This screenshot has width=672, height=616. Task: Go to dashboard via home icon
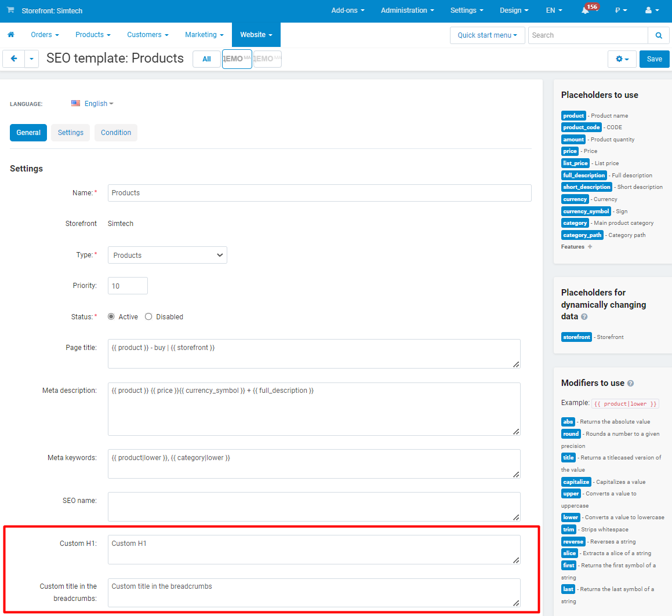coord(11,35)
